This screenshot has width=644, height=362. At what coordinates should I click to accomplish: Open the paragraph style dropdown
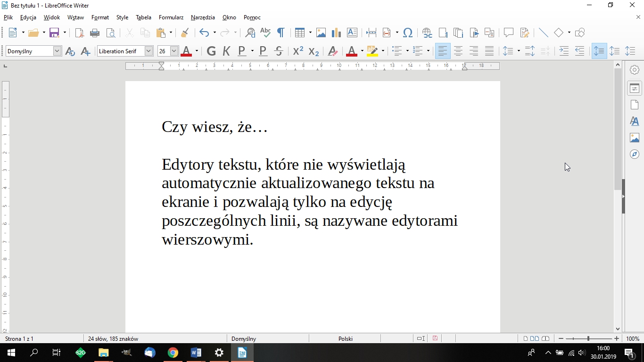[x=57, y=51]
